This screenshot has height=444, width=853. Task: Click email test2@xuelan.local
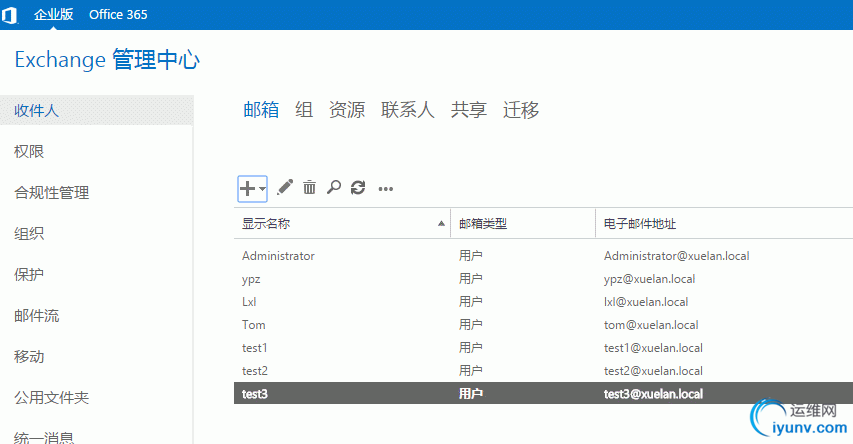pos(653,371)
